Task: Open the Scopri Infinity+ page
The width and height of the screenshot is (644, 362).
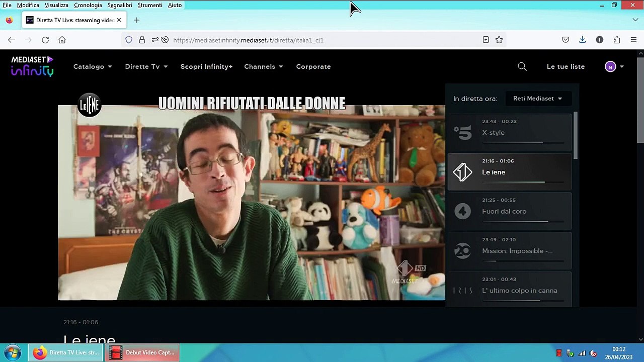Action: [x=206, y=66]
